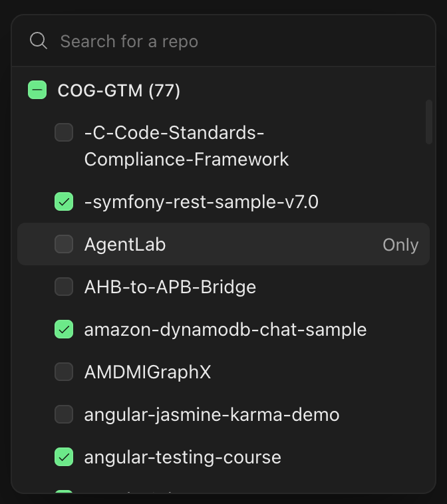The image size is (447, 504).
Task: Check the AMDMIGraphX checkbox
Action: (x=64, y=372)
